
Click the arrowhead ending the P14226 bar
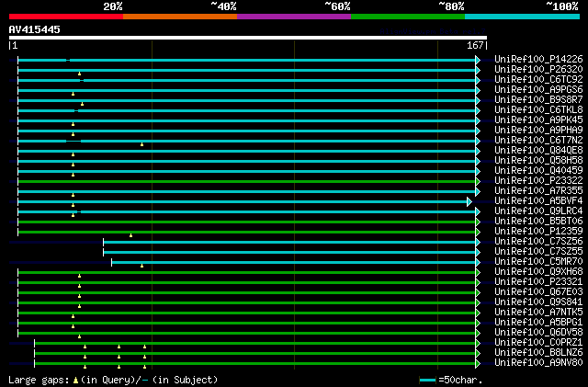pyautogui.click(x=478, y=60)
